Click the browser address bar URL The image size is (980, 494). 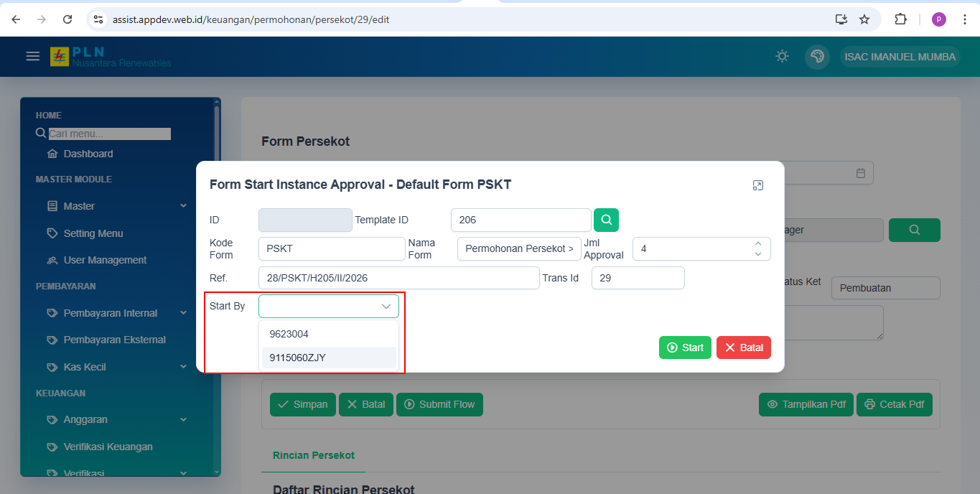pos(251,19)
